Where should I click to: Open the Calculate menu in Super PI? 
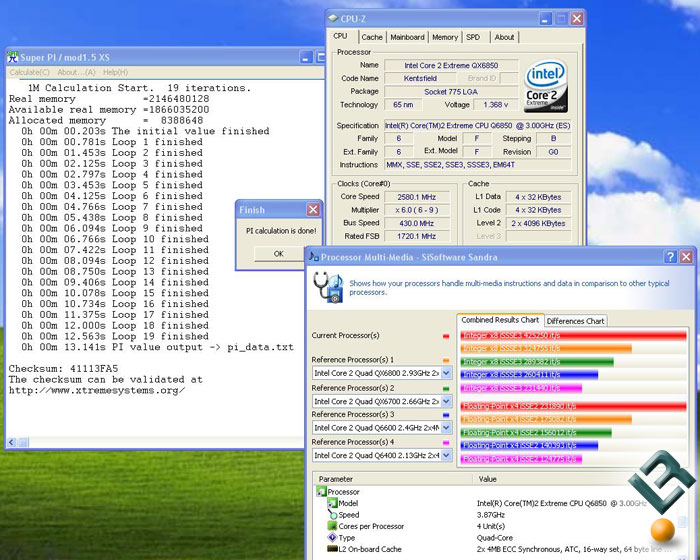(x=29, y=72)
